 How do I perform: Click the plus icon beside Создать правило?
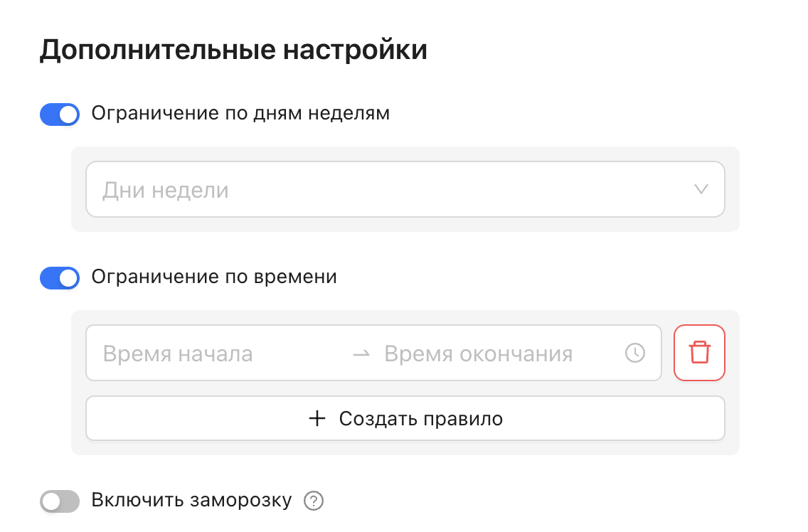tap(317, 418)
